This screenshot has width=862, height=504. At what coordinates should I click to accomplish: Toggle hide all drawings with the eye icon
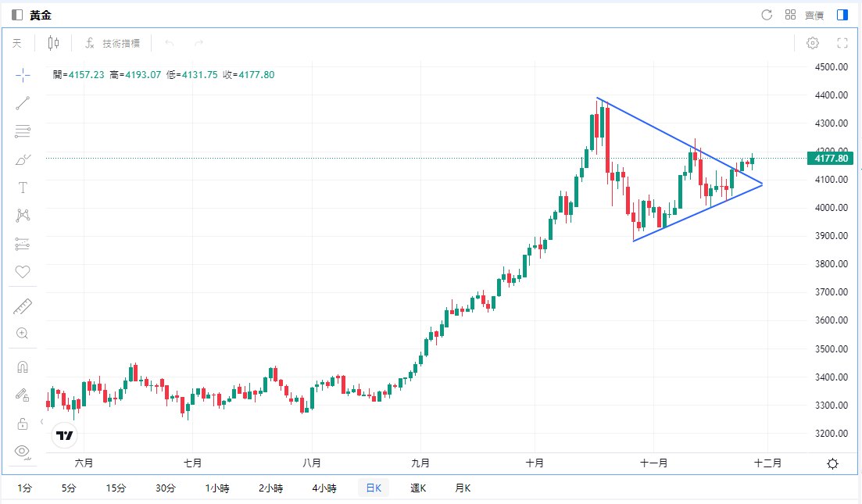click(22, 452)
